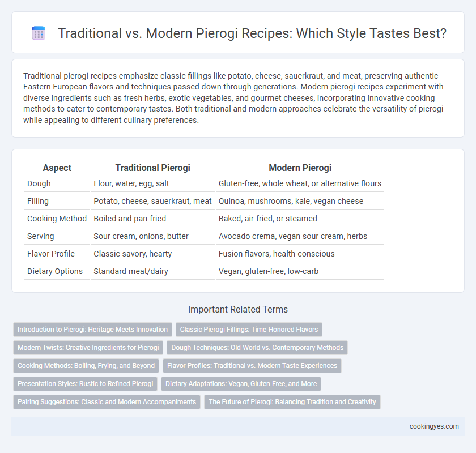Click the page title heading
Screen dimensions: 476x453
(252, 33)
